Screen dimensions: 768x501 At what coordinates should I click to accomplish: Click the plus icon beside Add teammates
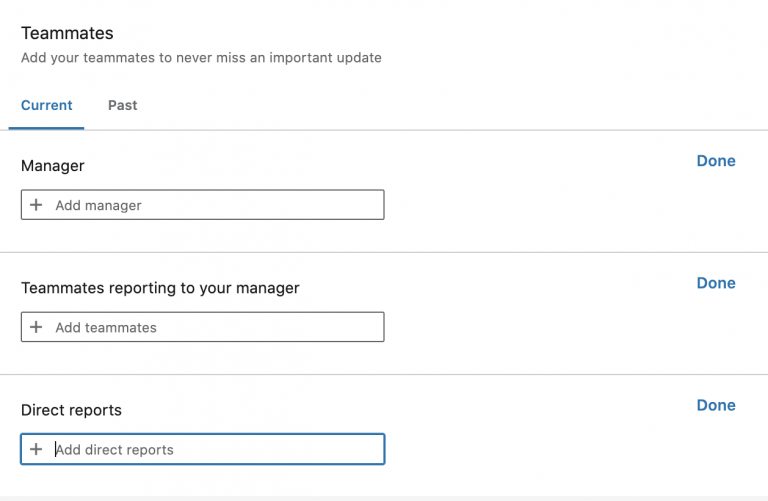click(x=36, y=327)
